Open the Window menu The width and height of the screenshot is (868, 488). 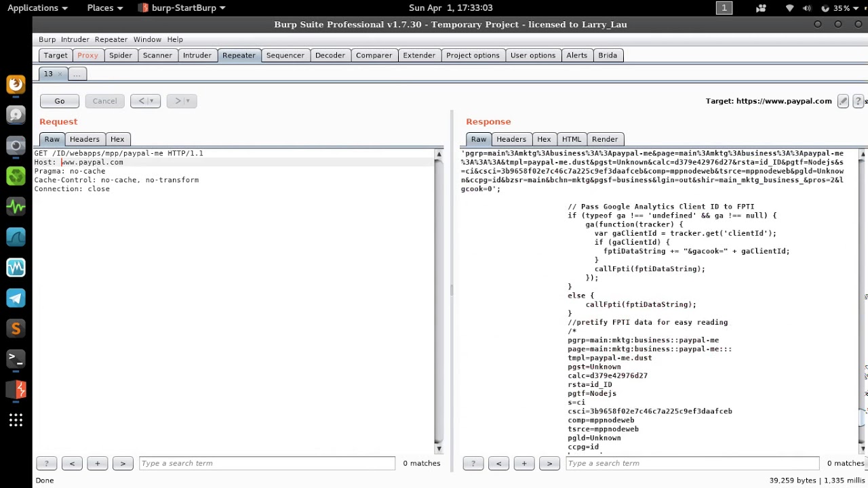pos(147,39)
